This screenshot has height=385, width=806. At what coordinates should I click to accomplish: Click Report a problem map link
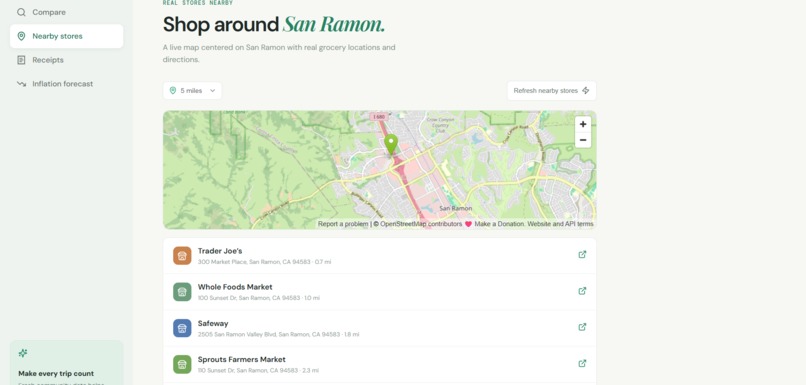(x=343, y=224)
